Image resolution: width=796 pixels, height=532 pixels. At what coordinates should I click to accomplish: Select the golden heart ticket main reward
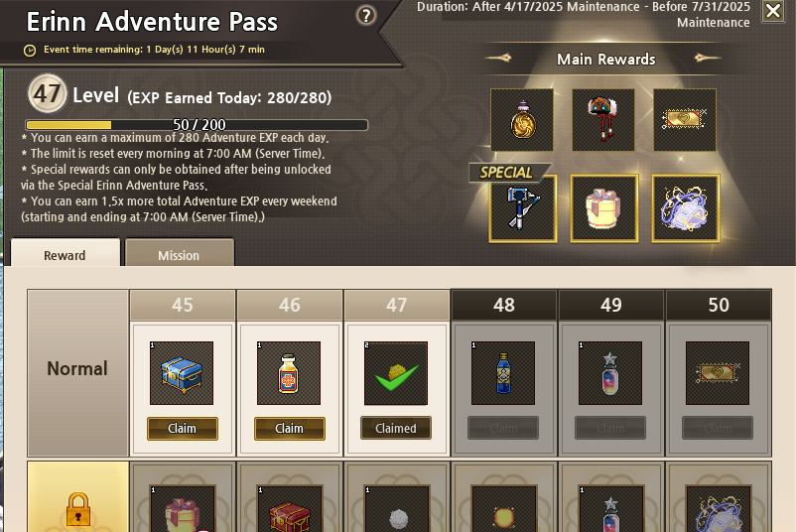684,120
